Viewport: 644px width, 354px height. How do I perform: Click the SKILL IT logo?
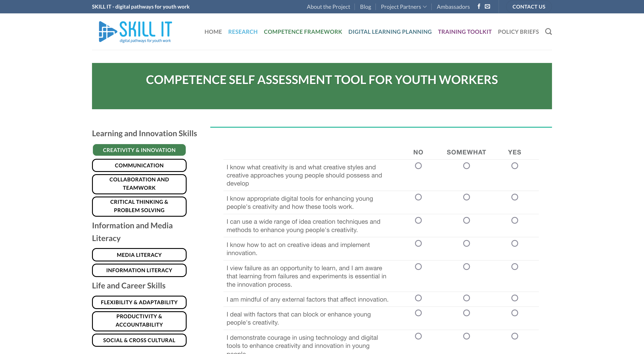pyautogui.click(x=135, y=32)
